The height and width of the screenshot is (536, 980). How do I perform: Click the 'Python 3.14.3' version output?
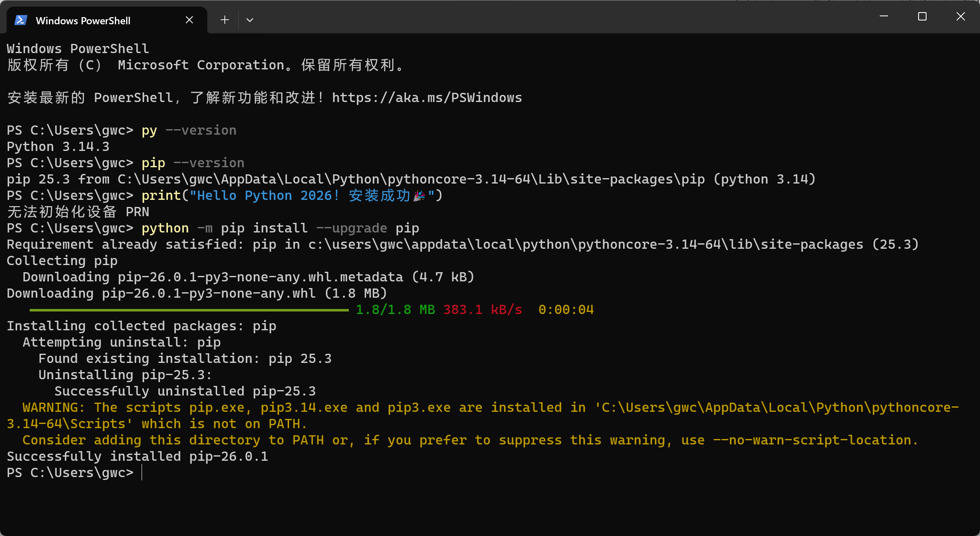[58, 147]
